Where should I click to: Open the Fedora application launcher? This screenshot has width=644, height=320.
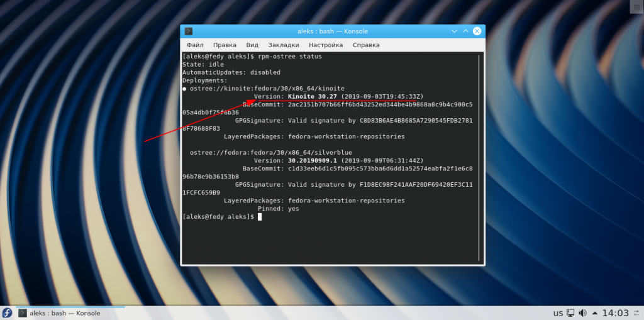click(x=7, y=313)
